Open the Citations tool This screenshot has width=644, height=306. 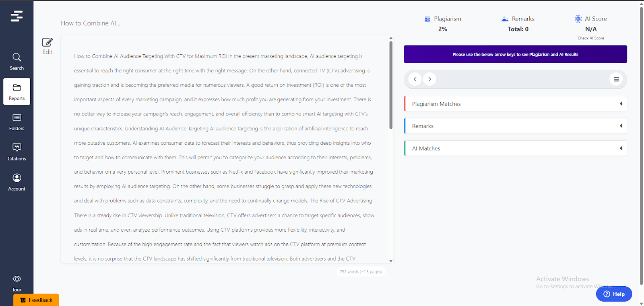click(x=17, y=152)
